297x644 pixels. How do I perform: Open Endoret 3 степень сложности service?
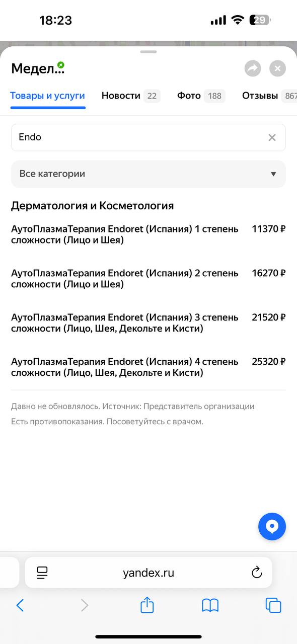[x=148, y=323]
